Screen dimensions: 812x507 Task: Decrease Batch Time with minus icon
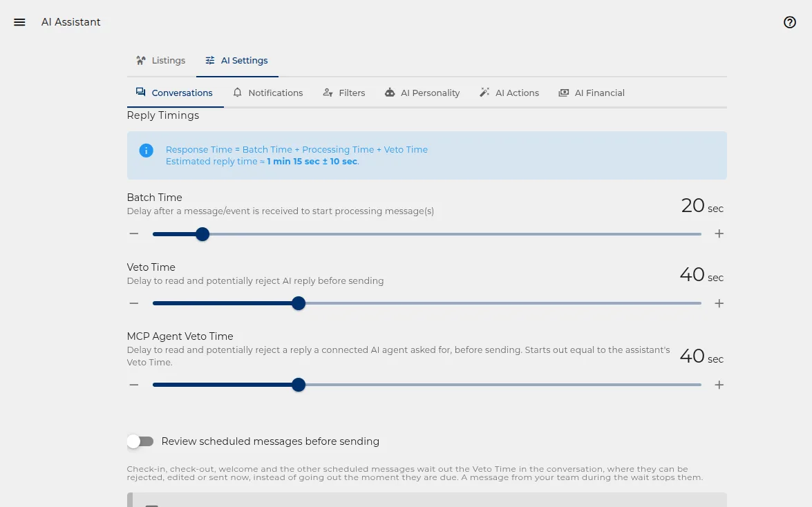(133, 233)
